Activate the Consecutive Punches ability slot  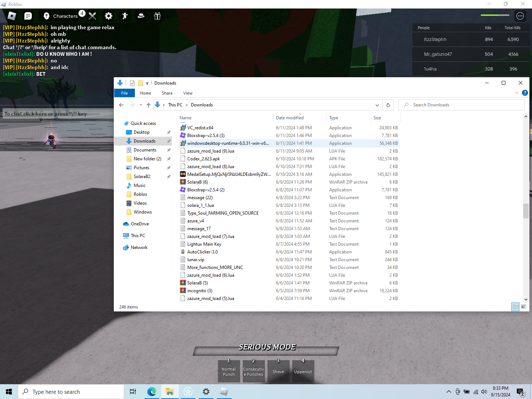(x=253, y=371)
